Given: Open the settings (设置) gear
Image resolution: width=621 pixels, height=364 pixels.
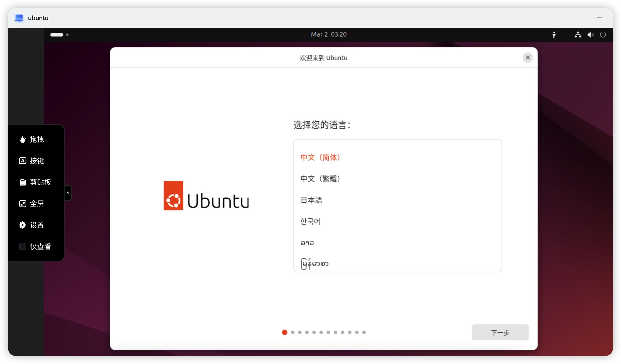Looking at the screenshot, I should (23, 225).
